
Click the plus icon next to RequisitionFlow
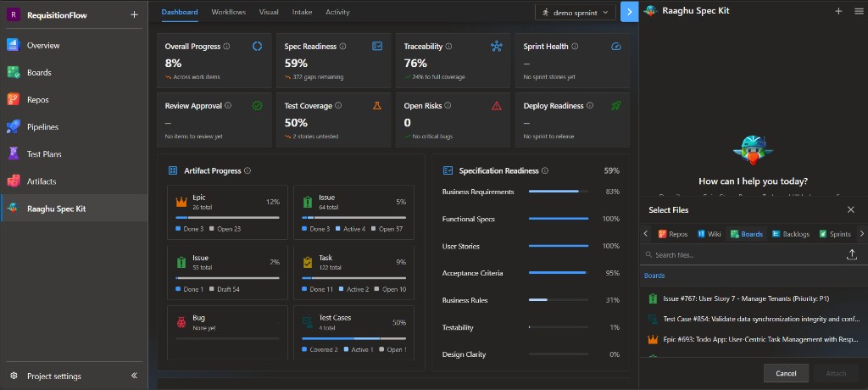click(x=134, y=15)
